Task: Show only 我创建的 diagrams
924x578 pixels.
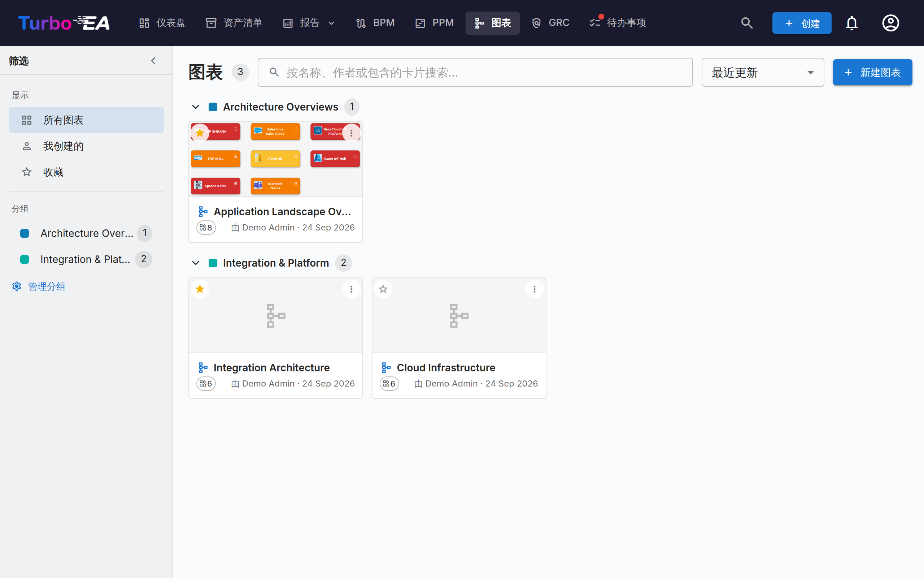Action: pos(86,146)
